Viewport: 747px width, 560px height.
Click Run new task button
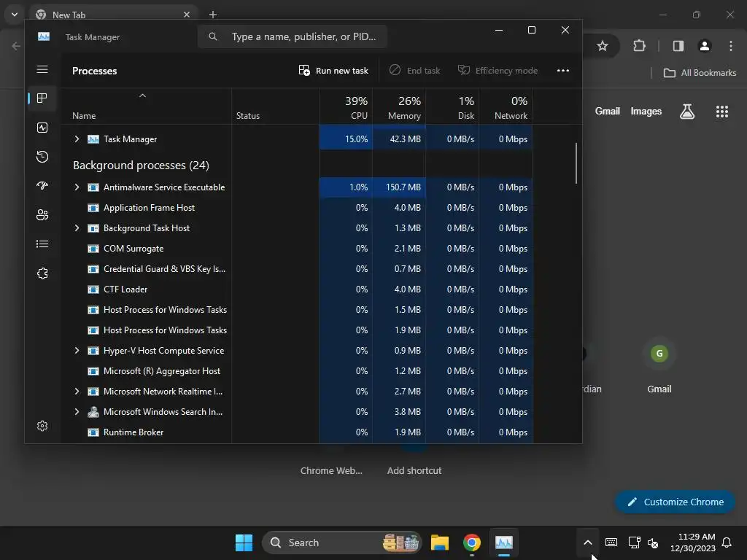pos(333,71)
